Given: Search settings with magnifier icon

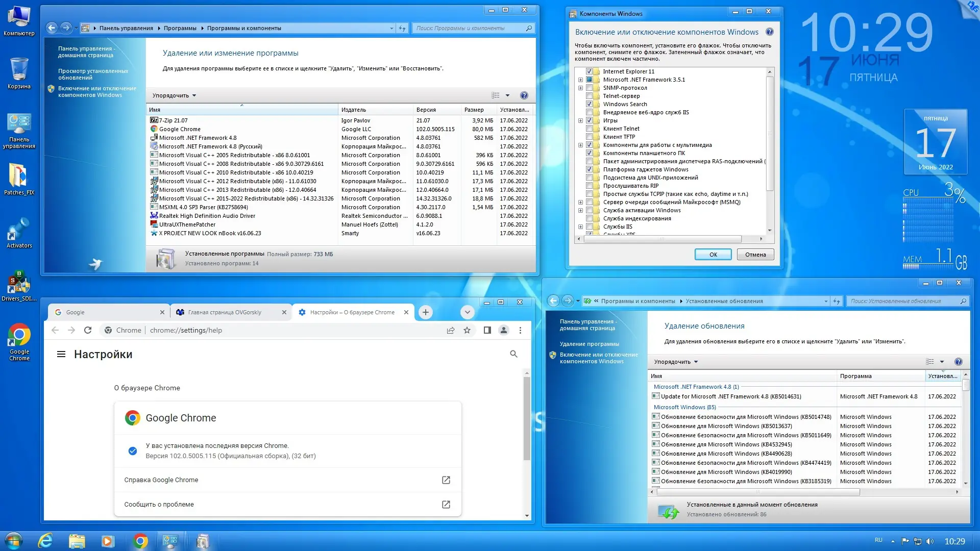Looking at the screenshot, I should pos(513,354).
